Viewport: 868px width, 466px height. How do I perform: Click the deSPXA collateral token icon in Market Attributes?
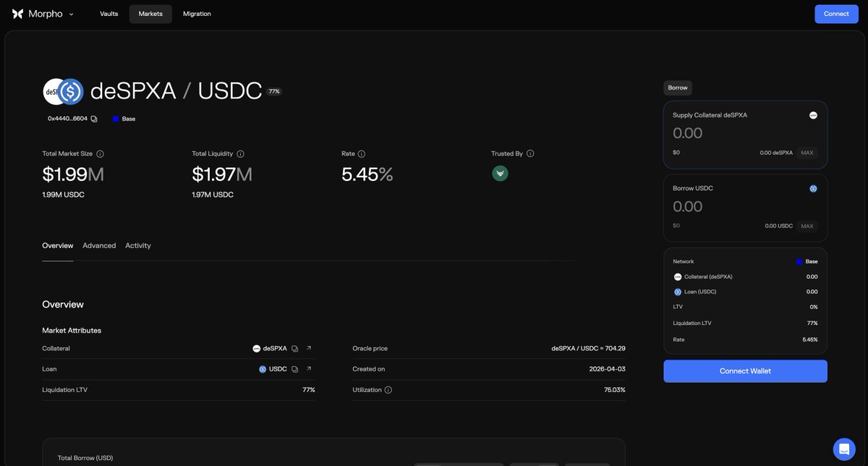pos(257,349)
